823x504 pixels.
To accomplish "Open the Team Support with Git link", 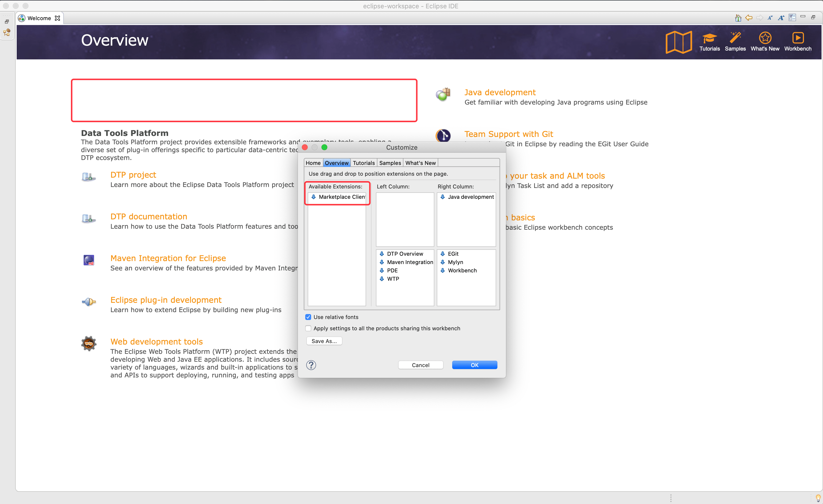I will [508, 134].
